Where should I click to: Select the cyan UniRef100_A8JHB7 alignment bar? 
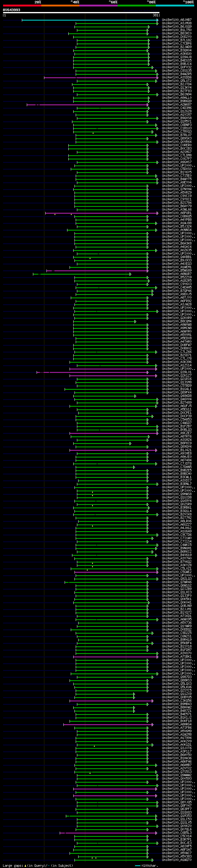[90, 20]
